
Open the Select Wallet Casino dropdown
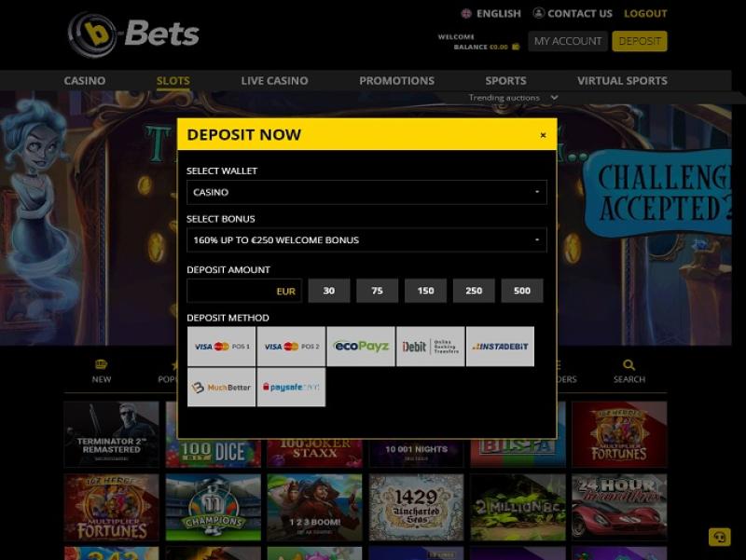coord(366,192)
